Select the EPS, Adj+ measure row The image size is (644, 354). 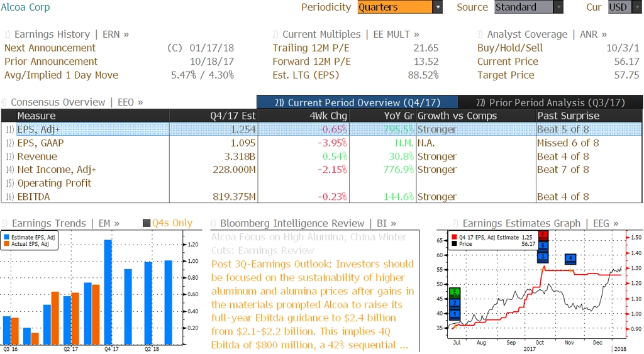click(321, 130)
